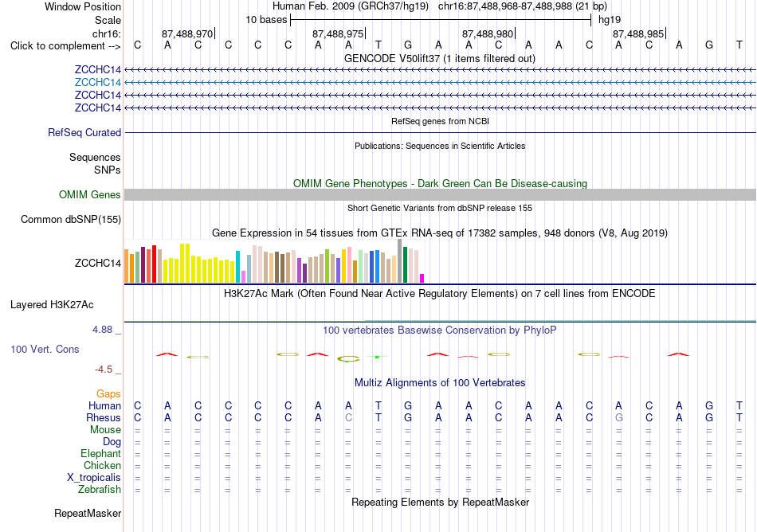Click 'Multiz Alignments of 100 Vertebrates' title
Image resolution: width=757 pixels, height=532 pixels.
click(x=440, y=383)
